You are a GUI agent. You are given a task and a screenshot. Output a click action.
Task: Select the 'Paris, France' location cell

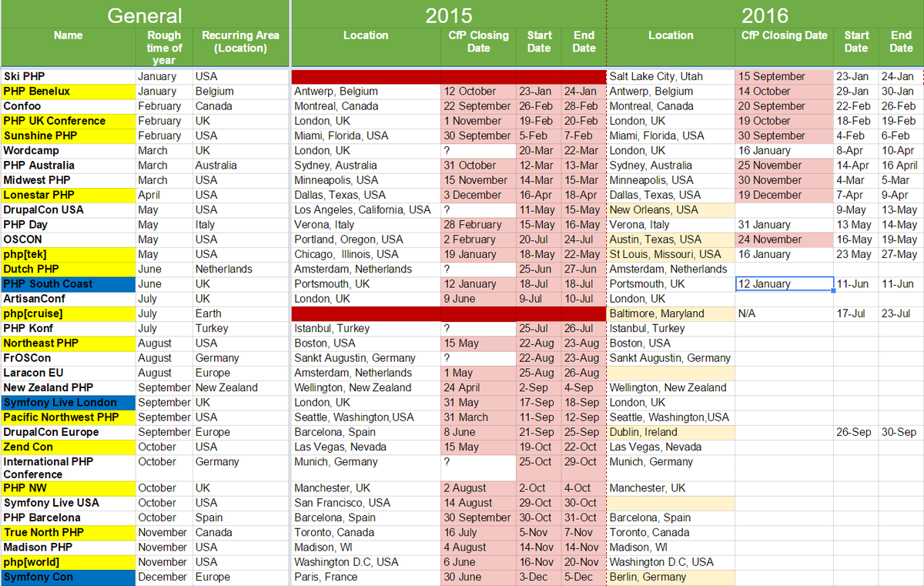(366, 577)
